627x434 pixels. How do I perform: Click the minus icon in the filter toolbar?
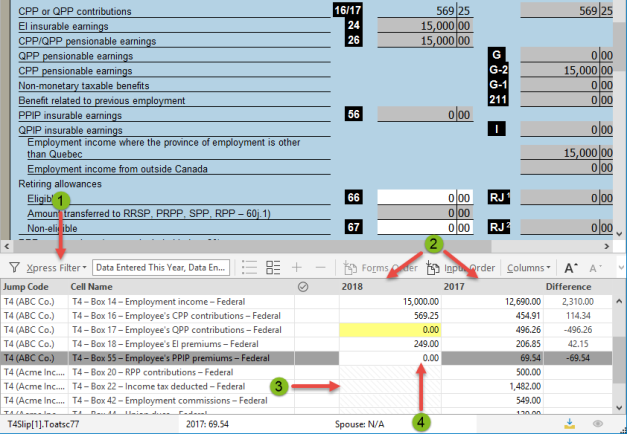pos(319,268)
